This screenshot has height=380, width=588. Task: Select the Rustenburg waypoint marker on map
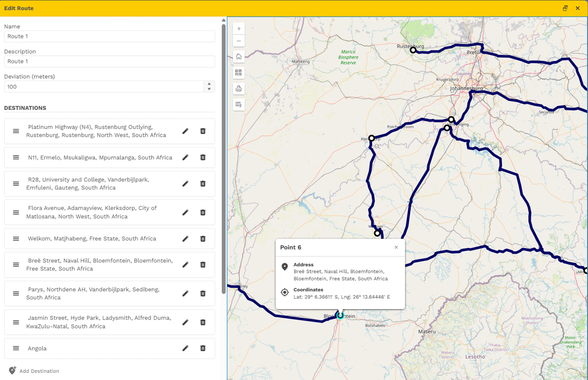pos(413,50)
